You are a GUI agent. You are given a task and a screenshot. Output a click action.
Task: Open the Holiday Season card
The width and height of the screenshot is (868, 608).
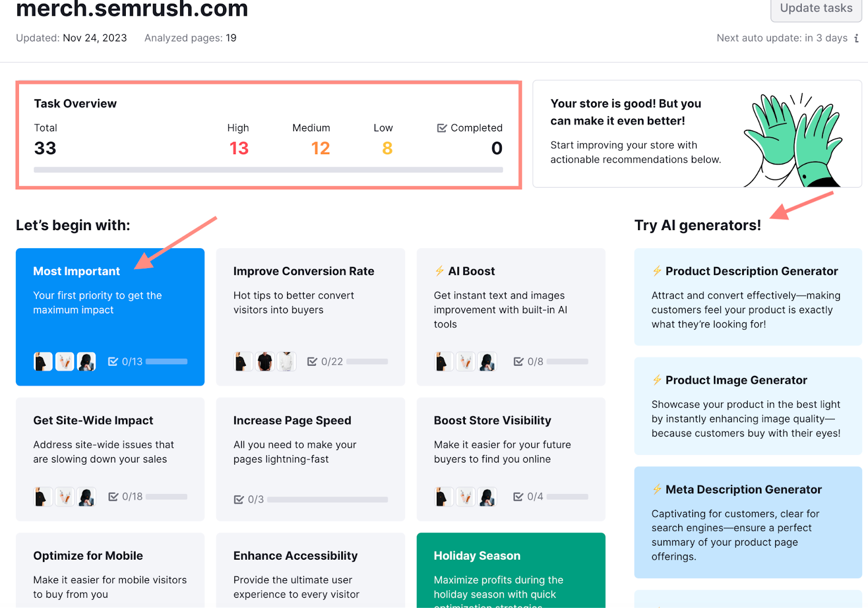(510, 570)
